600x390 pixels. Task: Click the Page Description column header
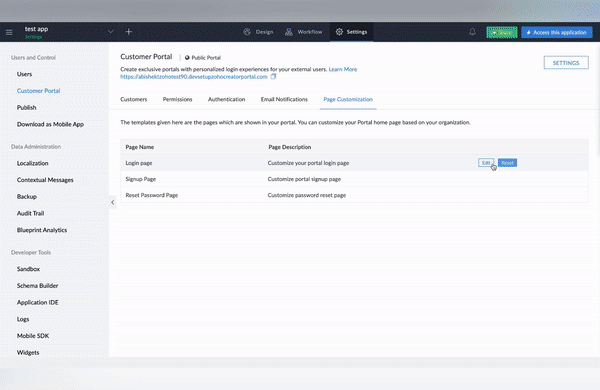tap(290, 147)
